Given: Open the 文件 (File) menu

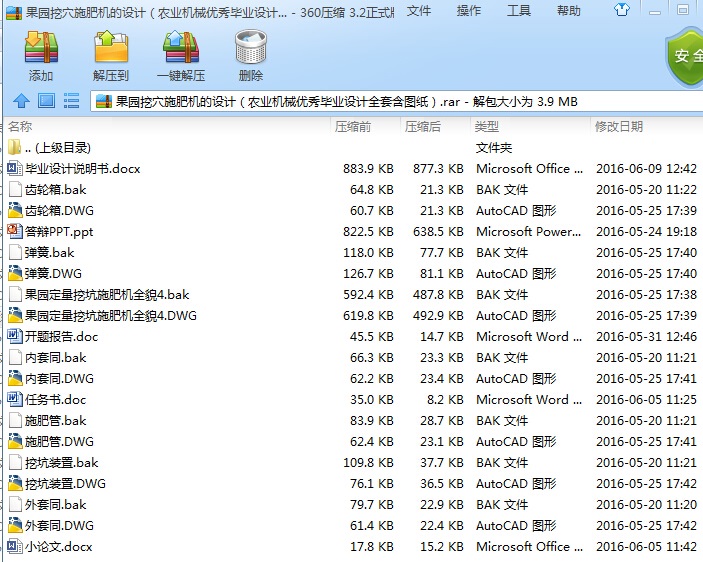Looking at the screenshot, I should click(418, 11).
